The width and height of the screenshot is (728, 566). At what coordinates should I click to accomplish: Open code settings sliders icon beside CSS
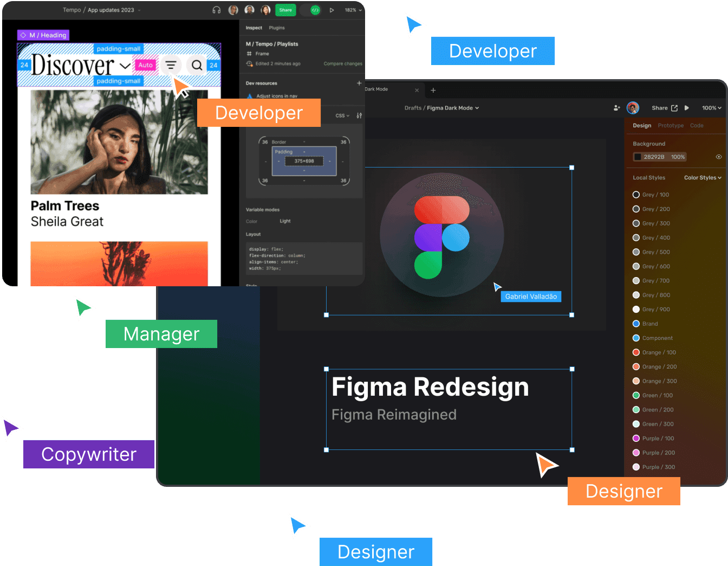[x=359, y=115]
